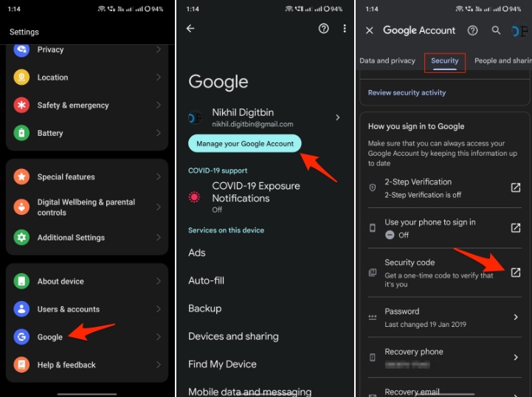The image size is (532, 397).
Task: Tap '2-Step Verification is off' text
Action: [423, 195]
